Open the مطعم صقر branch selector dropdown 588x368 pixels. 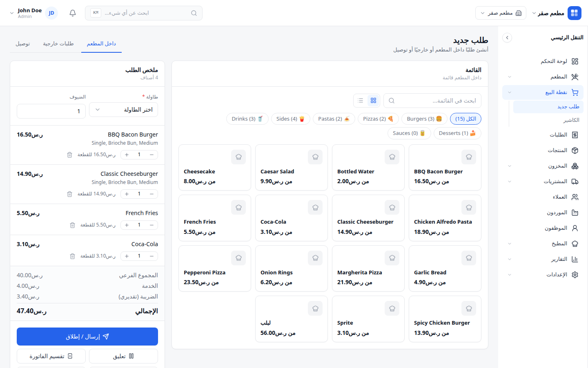tap(501, 13)
